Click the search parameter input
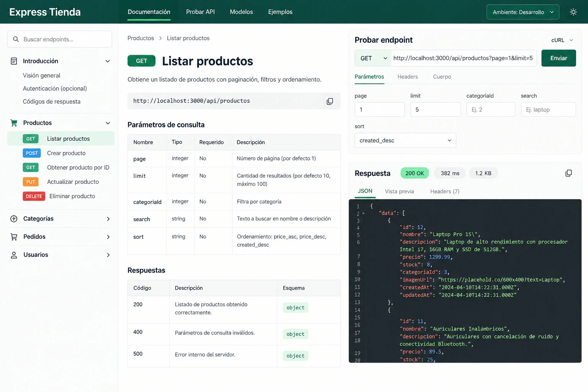588x392 pixels. pos(548,109)
